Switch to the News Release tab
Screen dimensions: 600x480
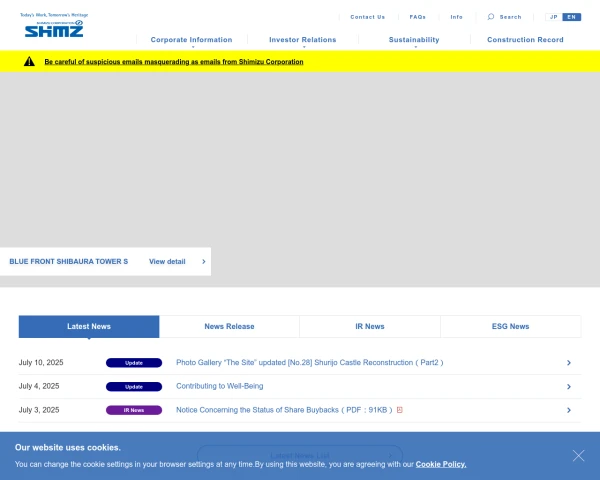tap(229, 327)
